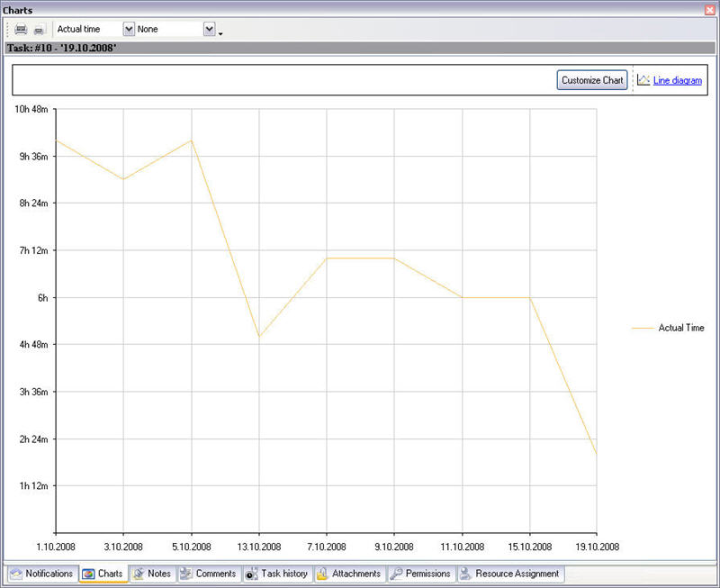The height and width of the screenshot is (588, 720).
Task: Switch to the Charts tab
Action: 103,574
